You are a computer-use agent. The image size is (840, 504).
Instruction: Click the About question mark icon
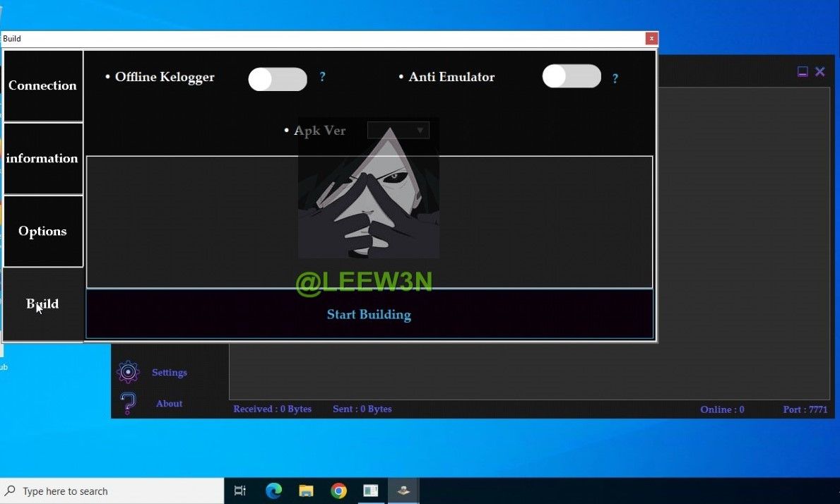[x=128, y=403]
